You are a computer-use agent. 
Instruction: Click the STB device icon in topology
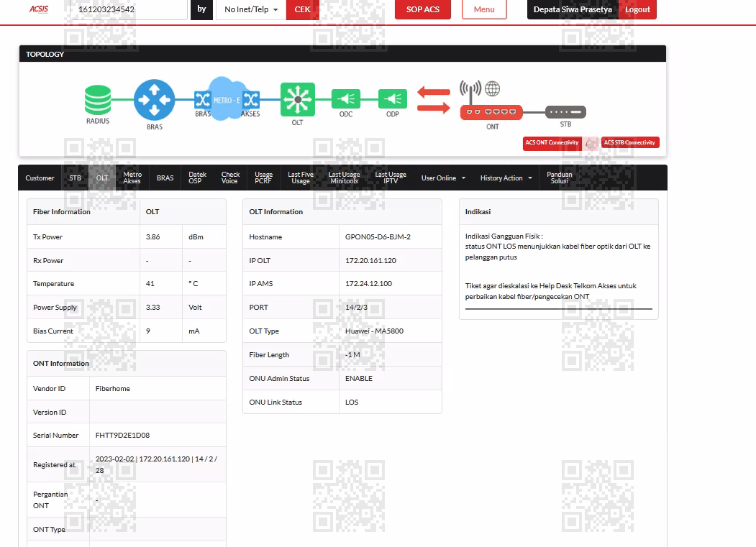pyautogui.click(x=565, y=112)
